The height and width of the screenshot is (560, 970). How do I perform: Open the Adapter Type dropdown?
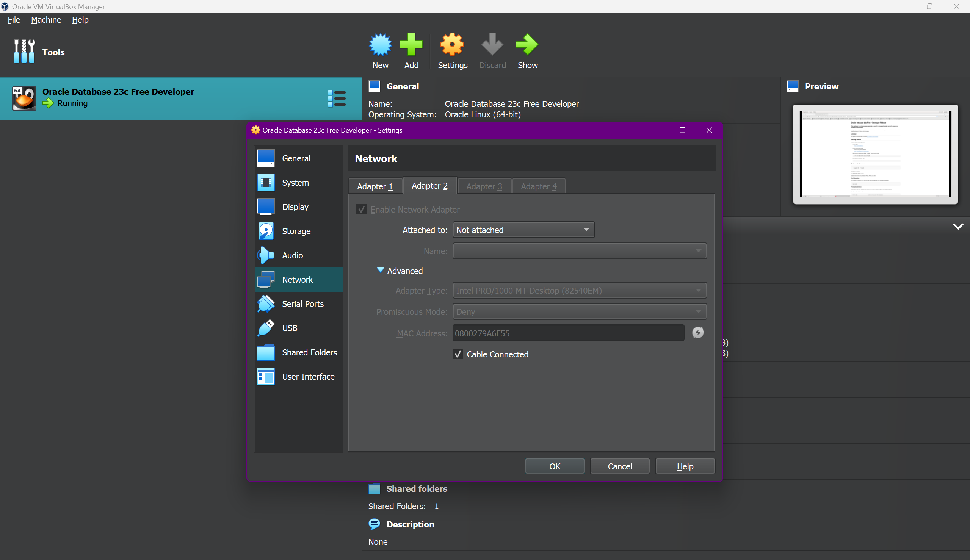click(580, 291)
